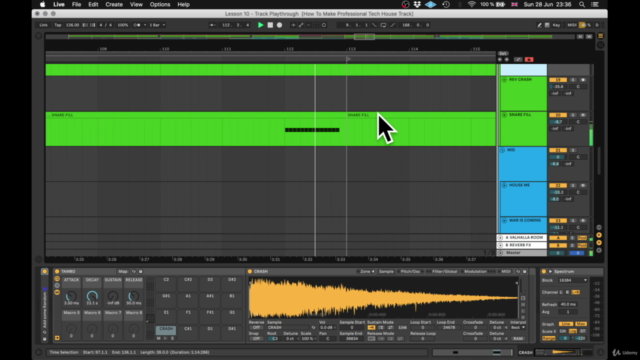Open the Edit menu
The width and height of the screenshot is (640, 360).
(93, 4)
